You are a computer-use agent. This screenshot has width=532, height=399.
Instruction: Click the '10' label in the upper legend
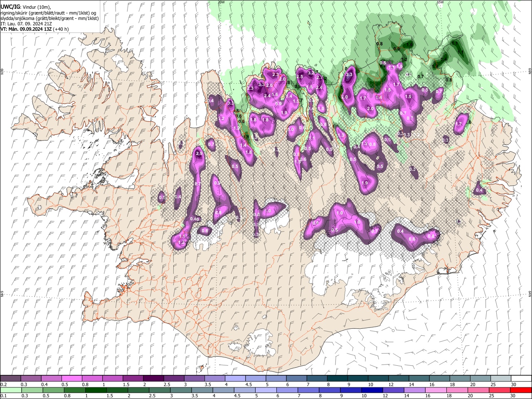point(370,384)
